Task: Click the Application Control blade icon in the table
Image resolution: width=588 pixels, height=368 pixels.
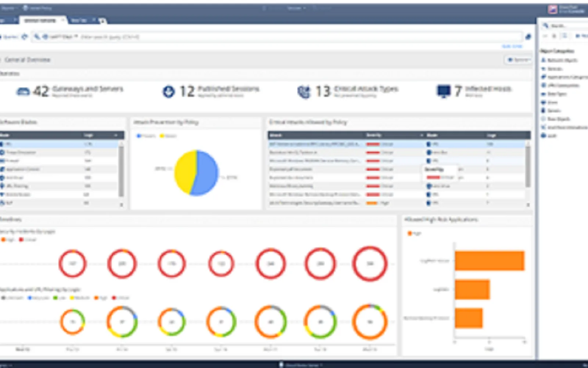Action: click(2, 169)
